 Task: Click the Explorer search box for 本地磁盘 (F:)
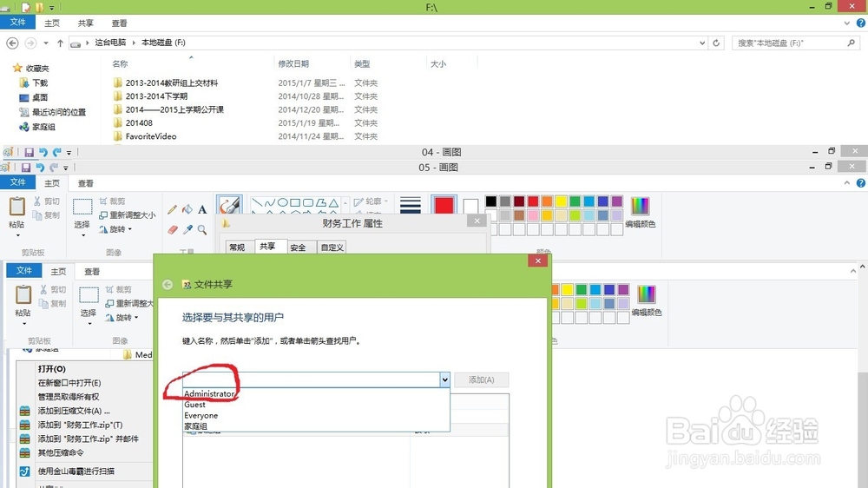click(795, 43)
